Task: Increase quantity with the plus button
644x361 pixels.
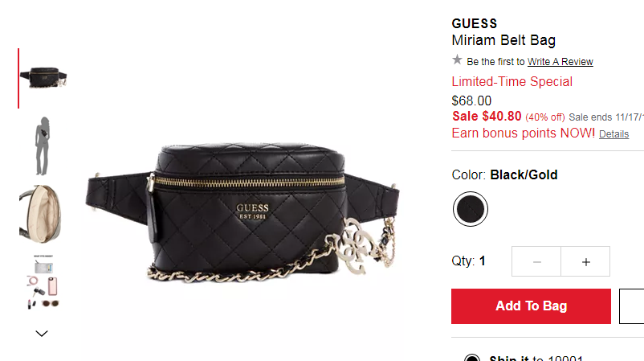Action: coord(585,261)
